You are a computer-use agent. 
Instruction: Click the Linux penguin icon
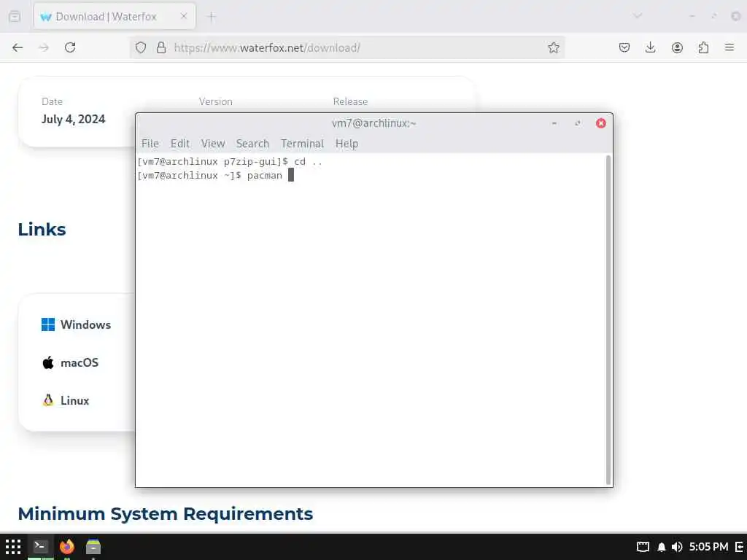pyautogui.click(x=47, y=400)
